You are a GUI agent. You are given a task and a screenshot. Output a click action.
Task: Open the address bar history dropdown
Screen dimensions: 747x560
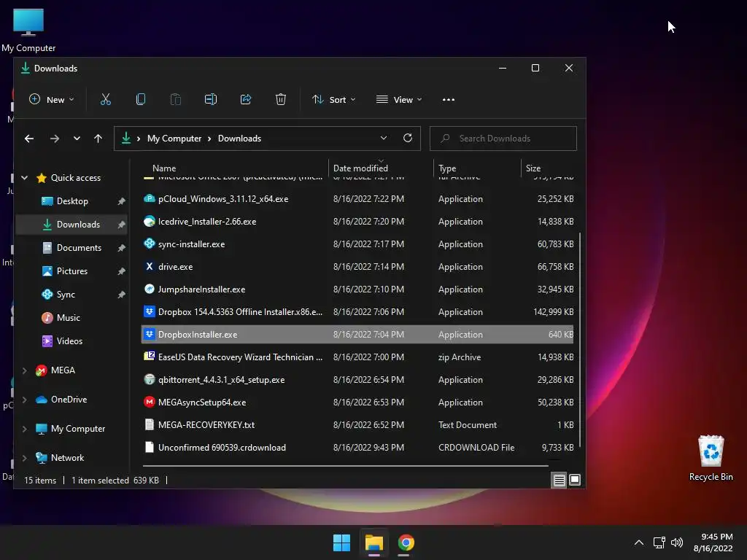(x=384, y=138)
